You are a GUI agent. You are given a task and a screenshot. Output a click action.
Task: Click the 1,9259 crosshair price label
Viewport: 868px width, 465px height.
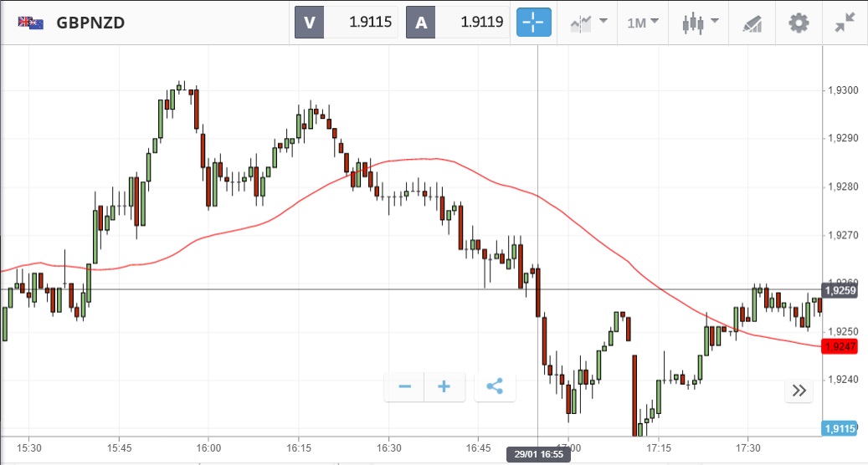pyautogui.click(x=840, y=290)
